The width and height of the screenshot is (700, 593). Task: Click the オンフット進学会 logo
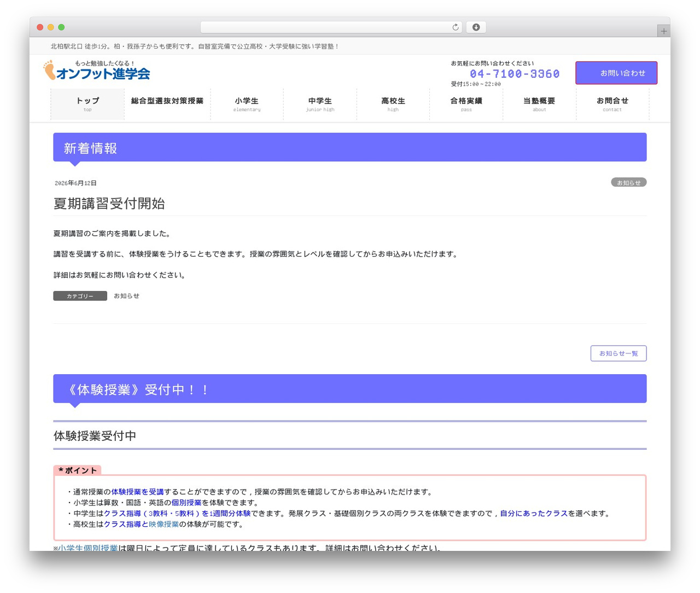point(97,71)
